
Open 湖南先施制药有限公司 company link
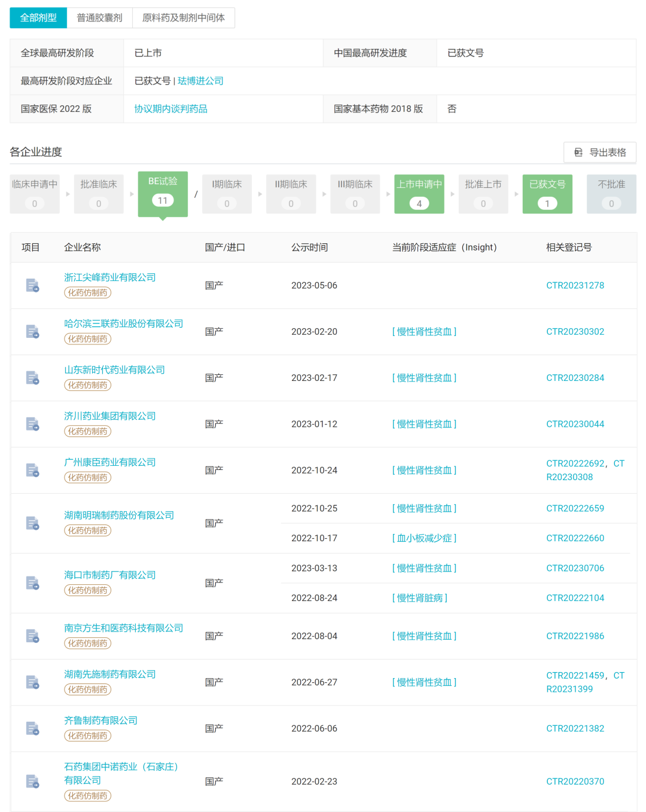tap(110, 674)
